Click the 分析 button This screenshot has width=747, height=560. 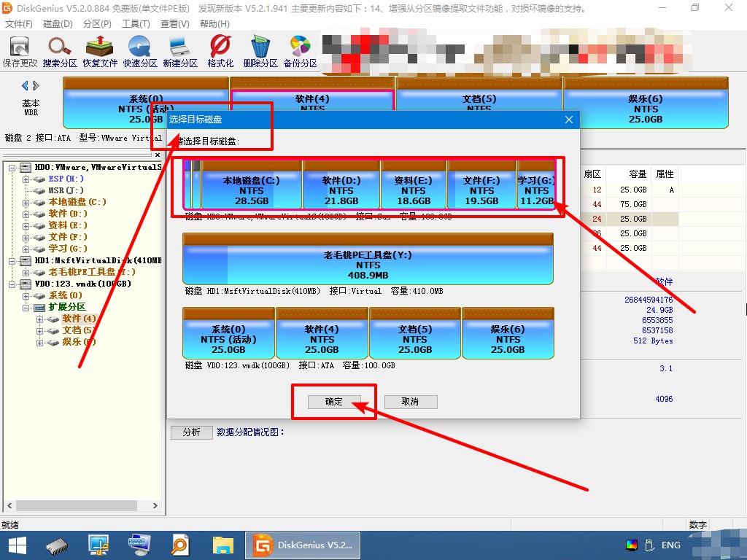click(192, 432)
